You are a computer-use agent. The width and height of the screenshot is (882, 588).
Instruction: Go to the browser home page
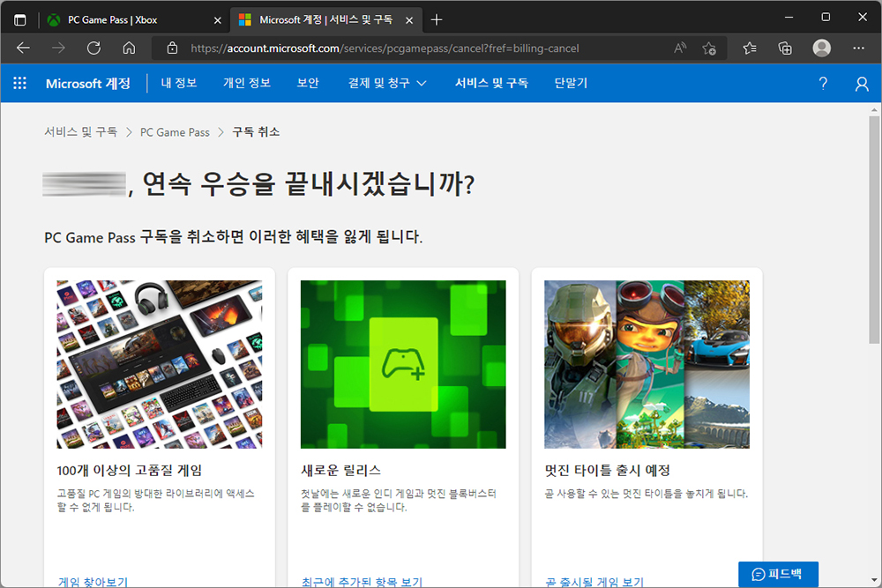click(129, 48)
